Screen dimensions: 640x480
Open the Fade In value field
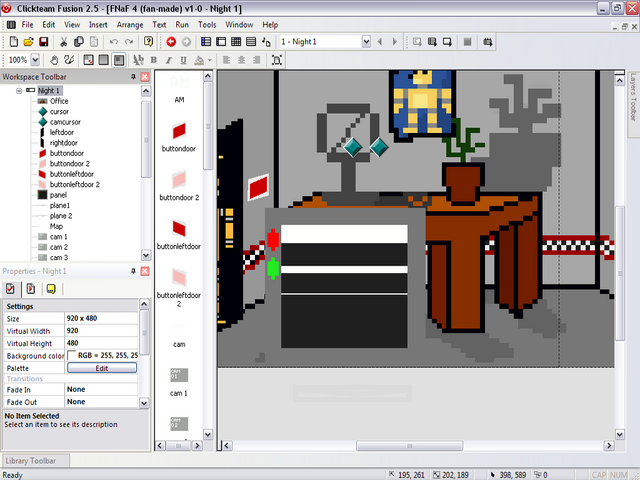pyautogui.click(x=101, y=389)
